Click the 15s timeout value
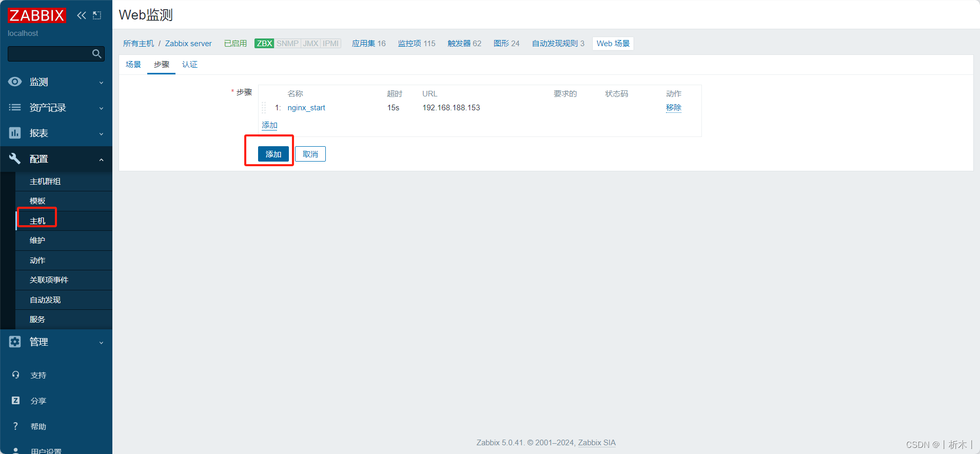 tap(393, 108)
